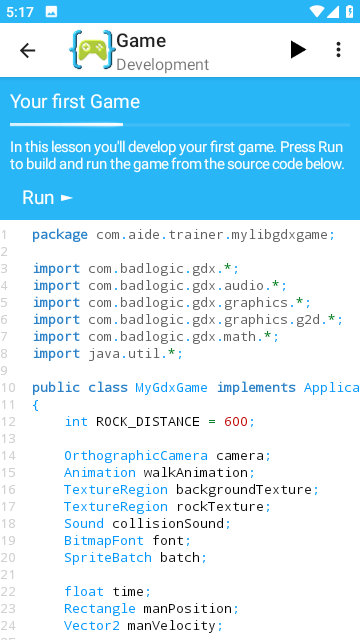360x640 pixels.
Task: Click the red value 600
Action: (x=236, y=422)
